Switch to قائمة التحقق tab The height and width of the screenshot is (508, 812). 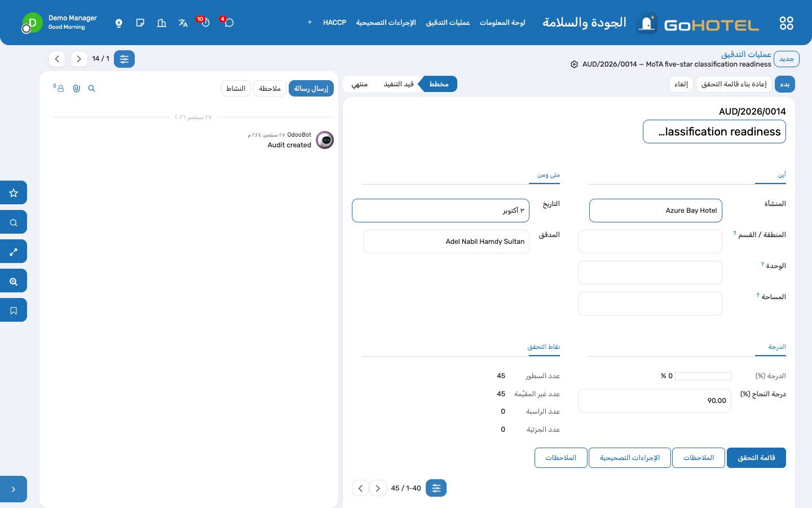pos(756,458)
